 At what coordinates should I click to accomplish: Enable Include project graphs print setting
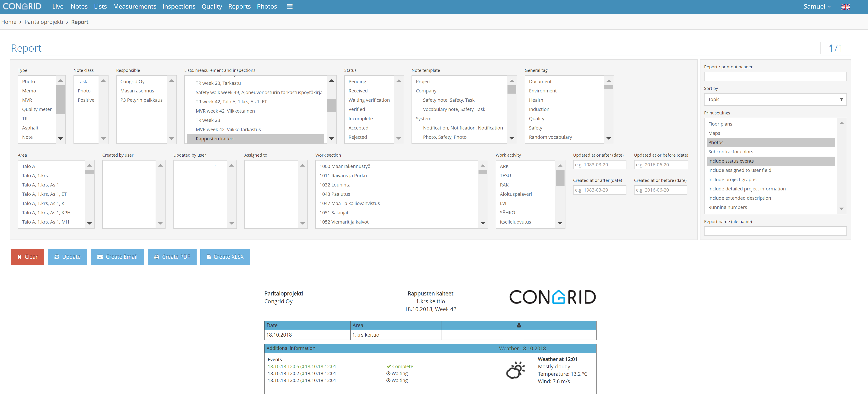[770, 180]
